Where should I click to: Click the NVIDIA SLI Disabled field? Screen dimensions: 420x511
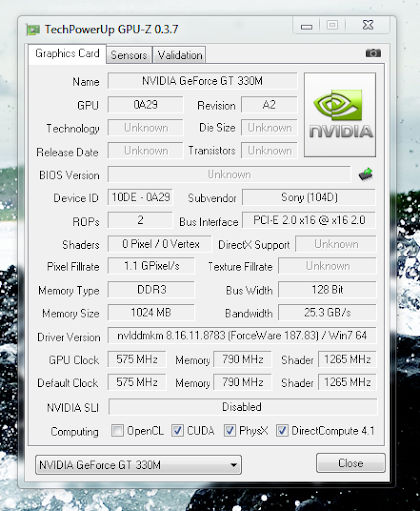pyautogui.click(x=242, y=407)
